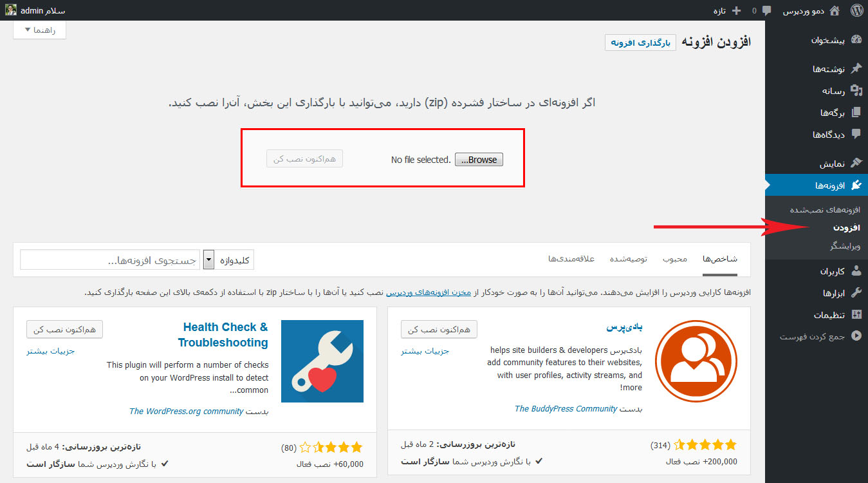This screenshot has height=483, width=868.
Task: Click the Dashboard (پیشخوان) gauge icon
Action: click(856, 40)
